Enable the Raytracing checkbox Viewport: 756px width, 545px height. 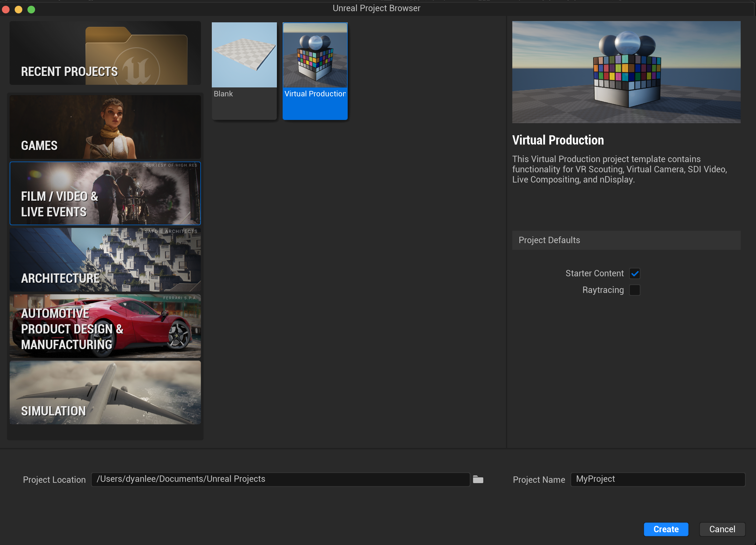click(635, 290)
